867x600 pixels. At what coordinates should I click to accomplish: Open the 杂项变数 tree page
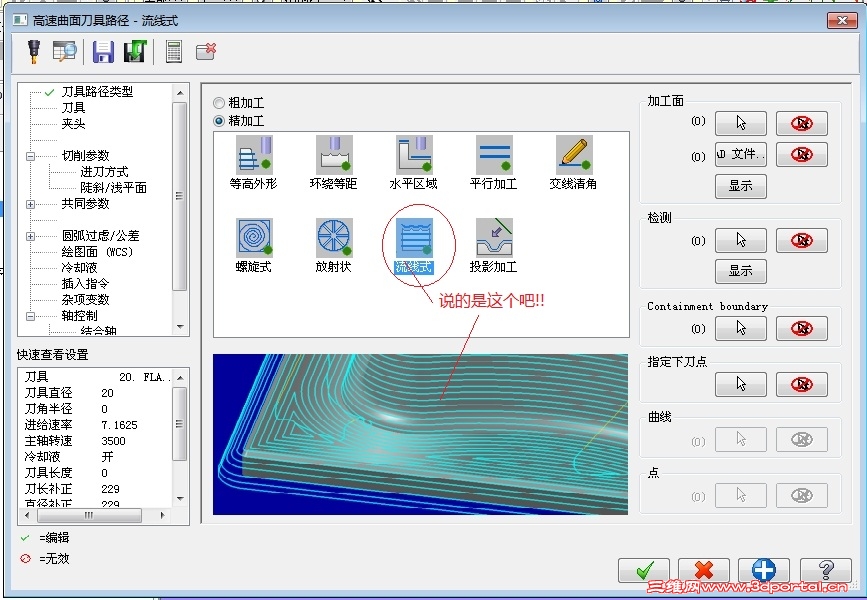click(85, 300)
